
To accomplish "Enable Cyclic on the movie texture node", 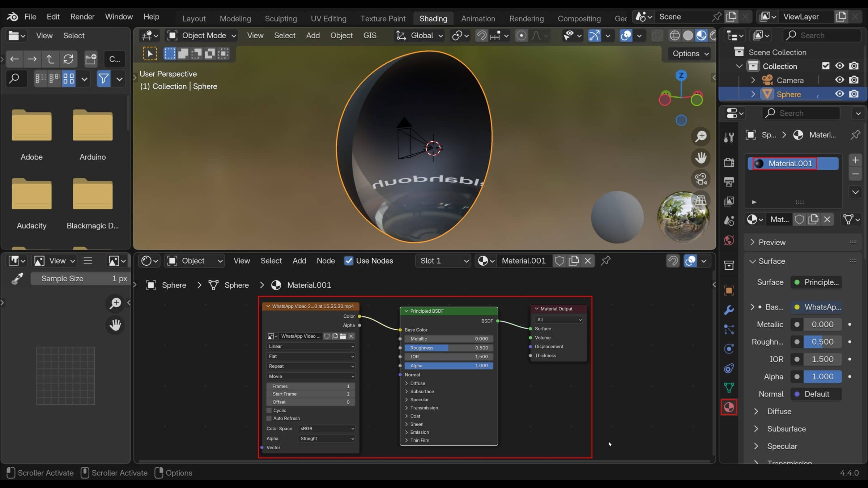I will click(x=269, y=410).
